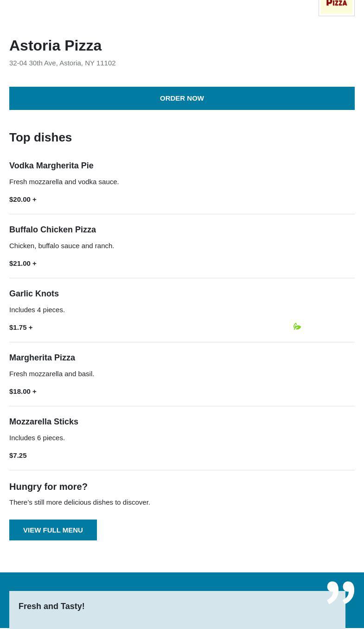
Task: Choose the Garlic Knots dish title
Action: tap(34, 294)
